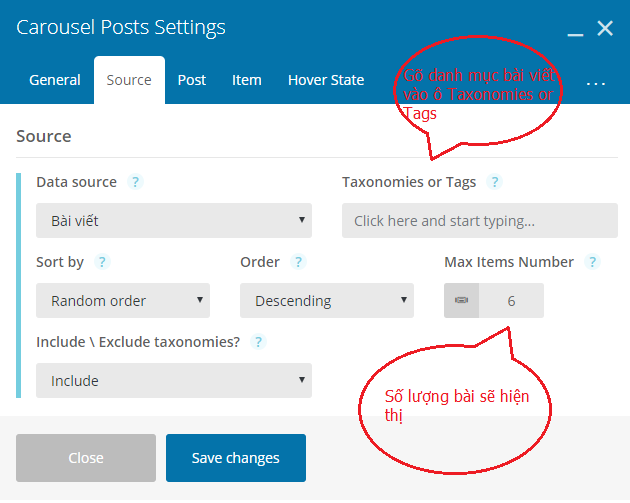Viewport: 630px width, 503px height.
Task: Click the slider icon beside Max Items
Action: (461, 301)
